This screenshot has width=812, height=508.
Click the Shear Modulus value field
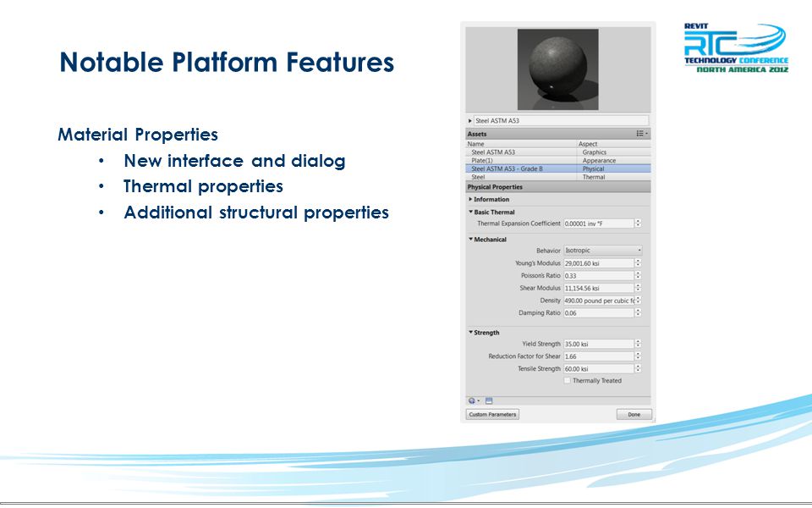point(599,288)
